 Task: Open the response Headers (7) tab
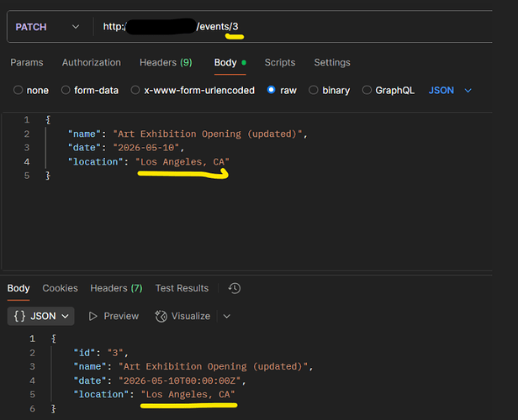(x=116, y=288)
